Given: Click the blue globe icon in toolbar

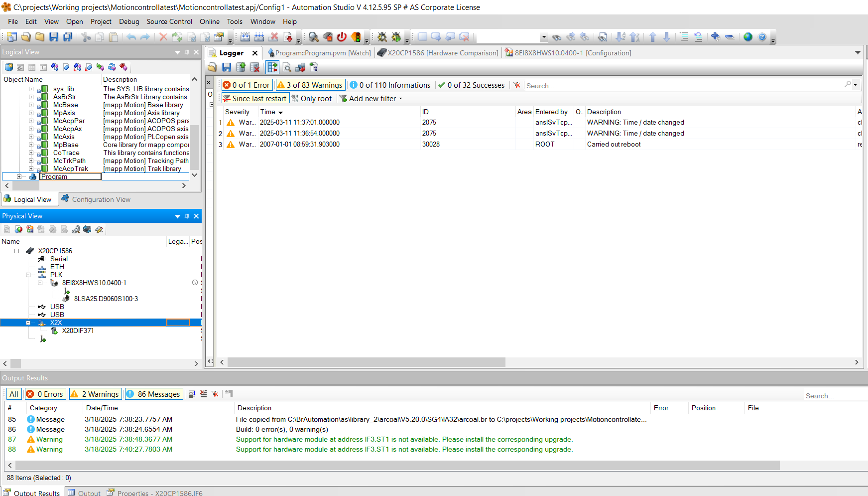Looking at the screenshot, I should pos(747,37).
